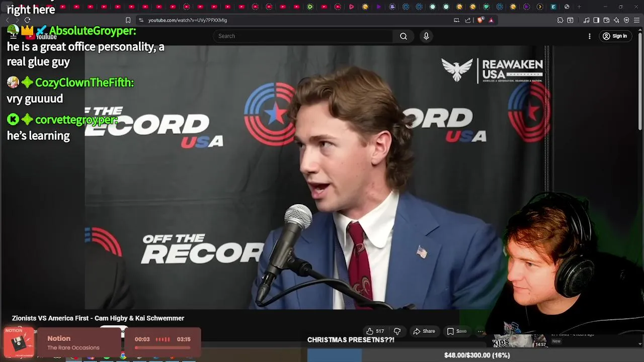Viewport: 644px width, 362px height.
Task: Reload the page with the refresh icon
Action: (x=27, y=20)
